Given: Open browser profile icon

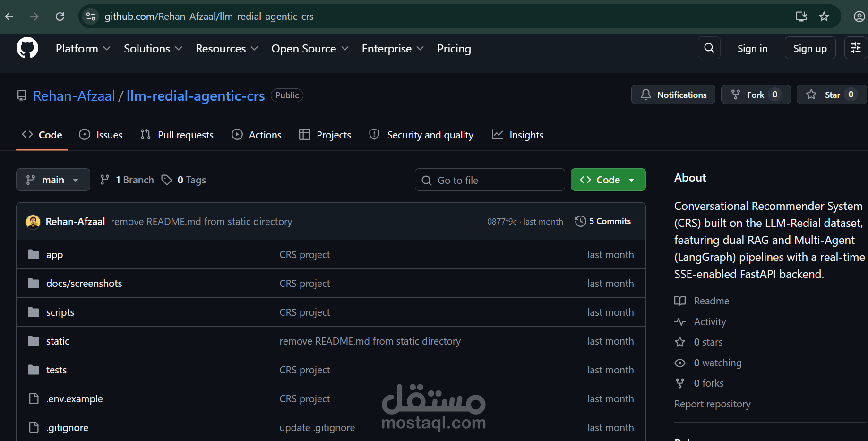Looking at the screenshot, I should coord(859,17).
